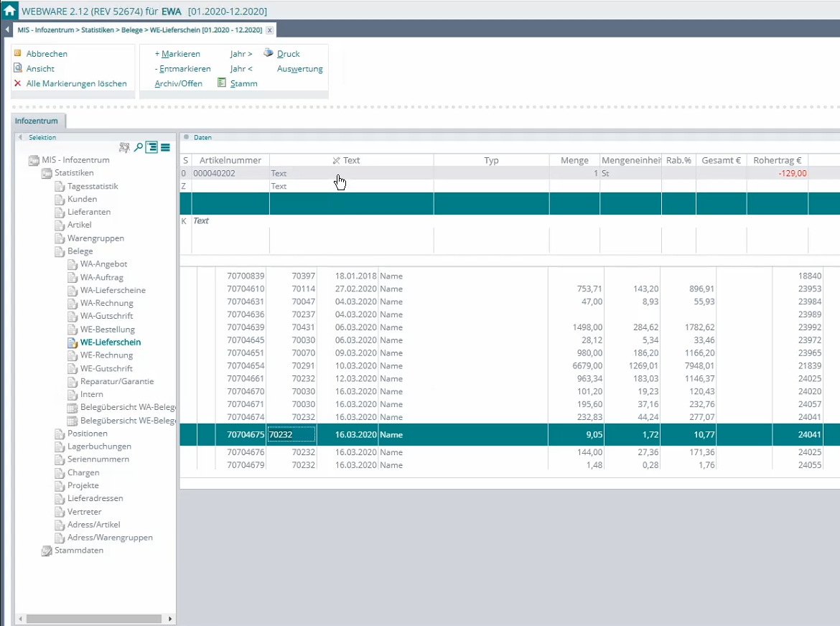Toggle tree view mode in Selektion panel
The width and height of the screenshot is (840, 626).
pyautogui.click(x=151, y=147)
